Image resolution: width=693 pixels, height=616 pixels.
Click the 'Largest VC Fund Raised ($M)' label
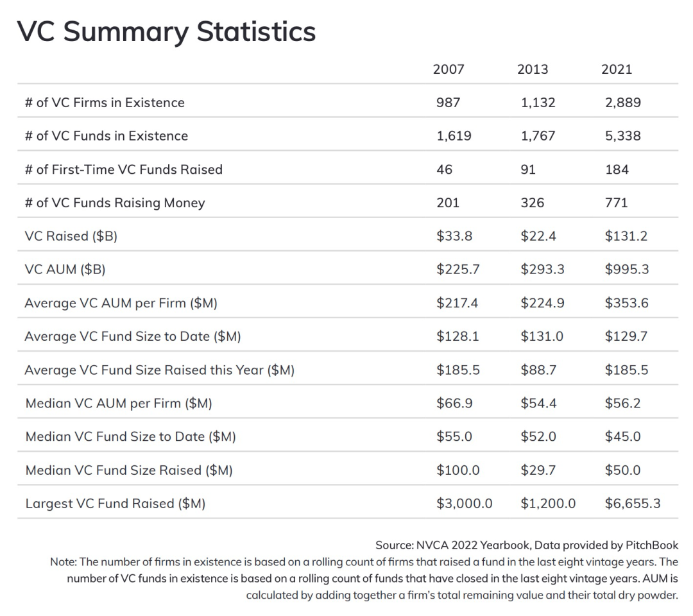click(116, 504)
